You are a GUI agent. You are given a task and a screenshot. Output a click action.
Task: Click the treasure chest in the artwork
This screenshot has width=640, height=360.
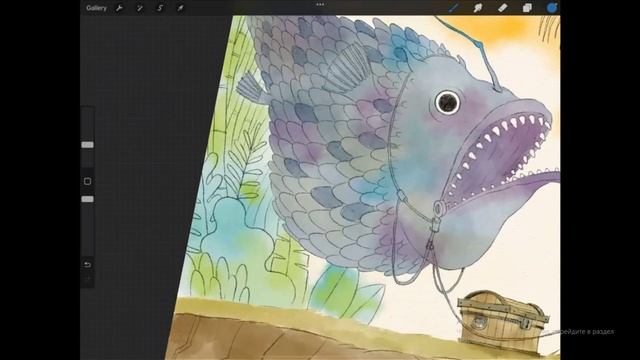[502, 322]
